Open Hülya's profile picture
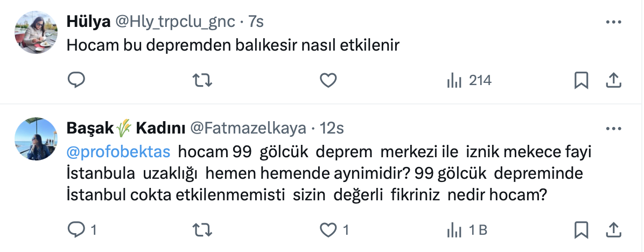This screenshot has height=252, width=644. 35,32
